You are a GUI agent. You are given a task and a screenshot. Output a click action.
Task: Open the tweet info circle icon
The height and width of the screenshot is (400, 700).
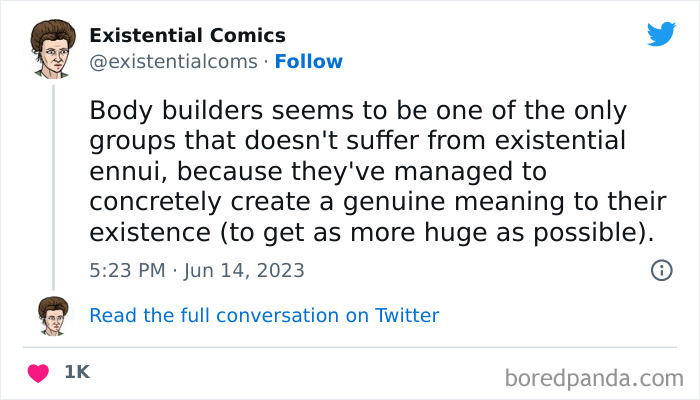tap(661, 270)
